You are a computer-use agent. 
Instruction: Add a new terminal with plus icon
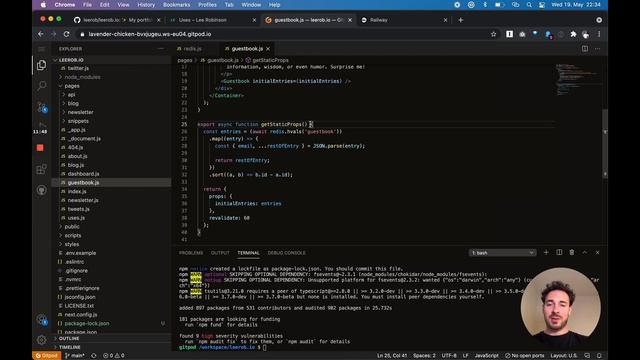(546, 253)
